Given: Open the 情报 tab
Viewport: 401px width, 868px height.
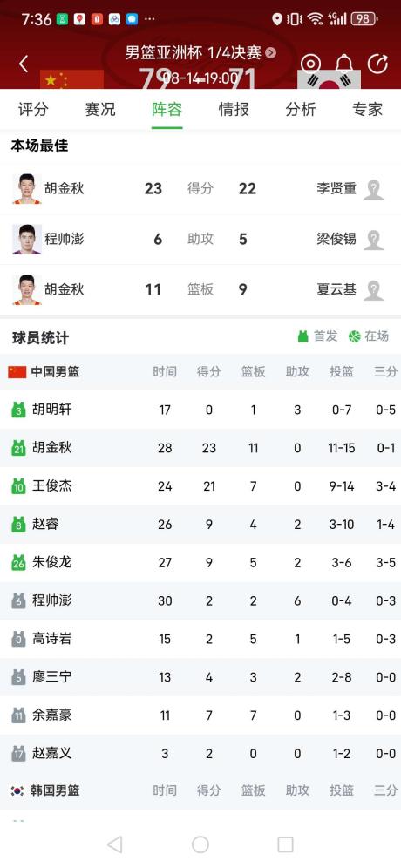Looking at the screenshot, I should tap(234, 109).
